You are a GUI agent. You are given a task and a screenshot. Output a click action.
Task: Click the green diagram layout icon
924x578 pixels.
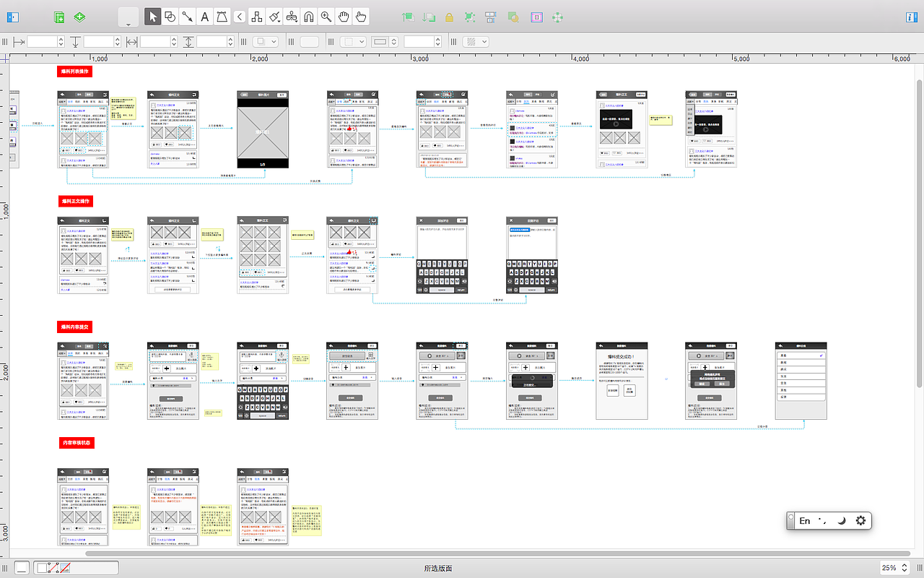[x=557, y=17]
